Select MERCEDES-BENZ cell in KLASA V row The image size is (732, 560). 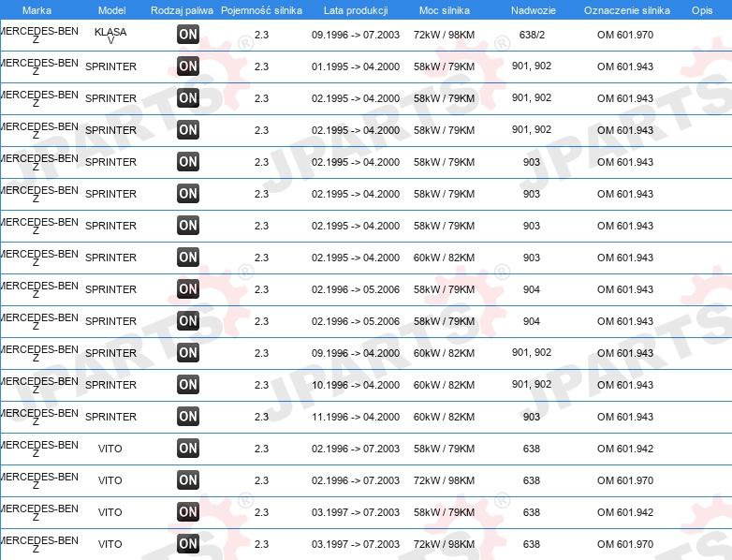(x=38, y=35)
